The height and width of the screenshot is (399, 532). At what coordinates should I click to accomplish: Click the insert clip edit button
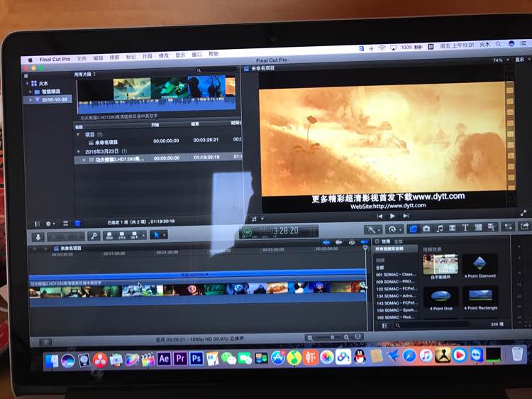click(122, 235)
